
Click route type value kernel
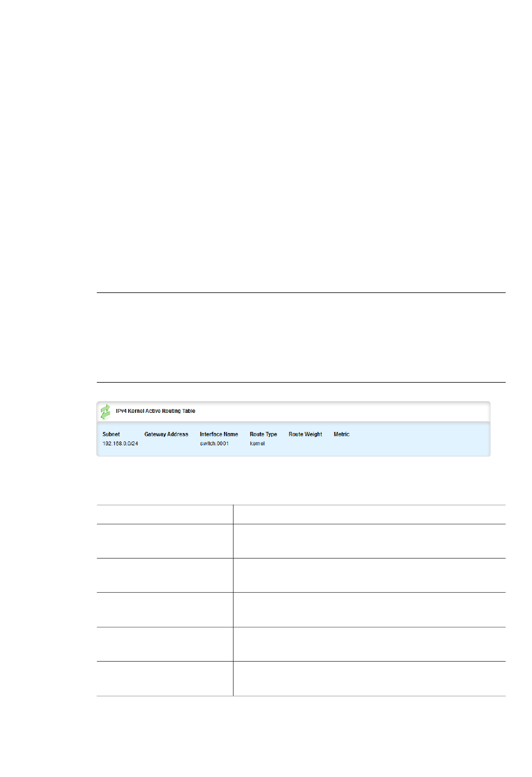pos(257,444)
